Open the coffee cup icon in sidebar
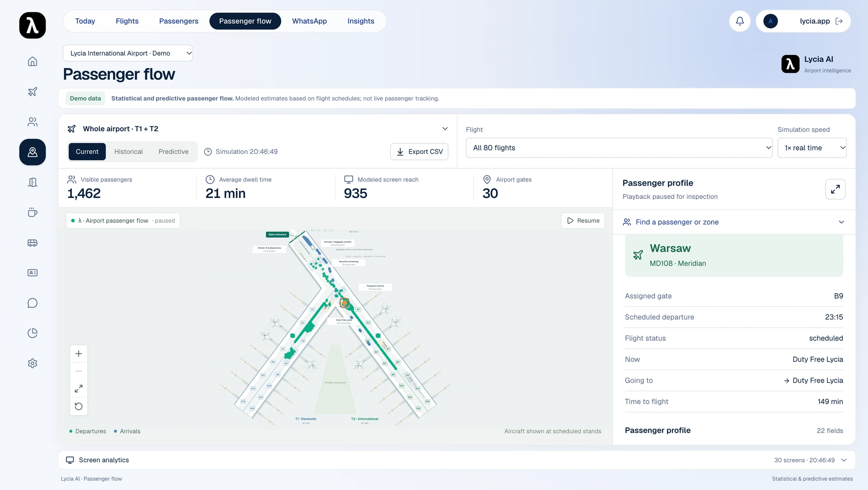Viewport: 868px width, 490px height. click(33, 213)
